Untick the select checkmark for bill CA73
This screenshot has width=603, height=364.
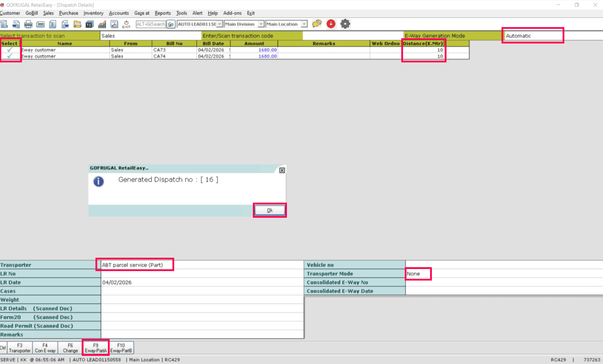click(x=10, y=50)
